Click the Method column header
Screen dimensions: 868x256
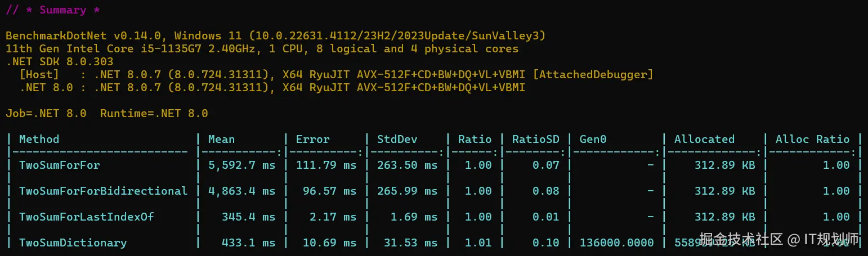39,139
